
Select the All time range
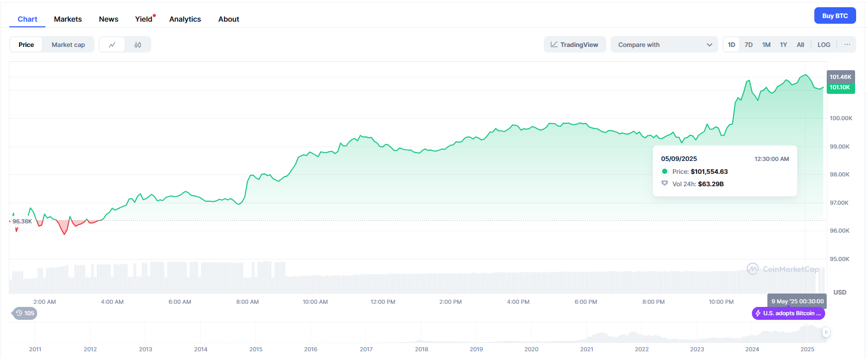(x=800, y=45)
